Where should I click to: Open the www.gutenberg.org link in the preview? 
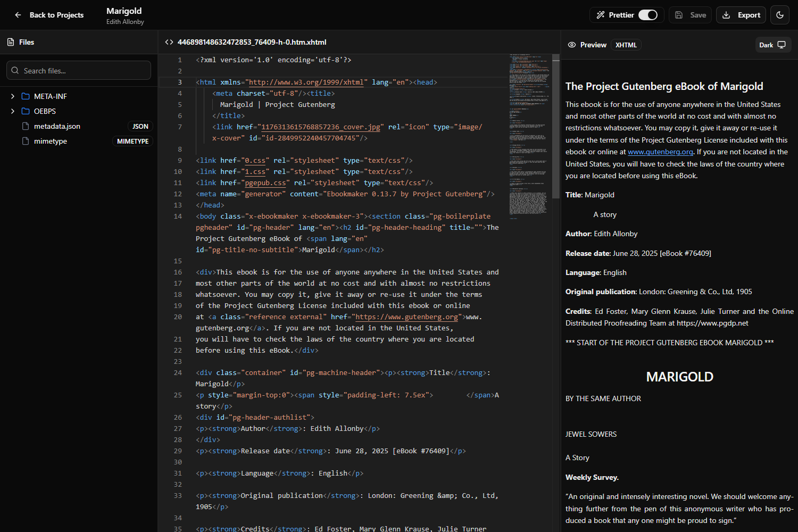point(660,152)
